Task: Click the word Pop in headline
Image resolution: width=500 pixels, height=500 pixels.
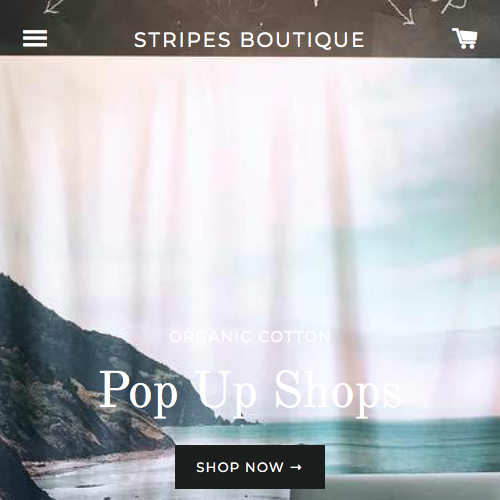Action: [138, 392]
